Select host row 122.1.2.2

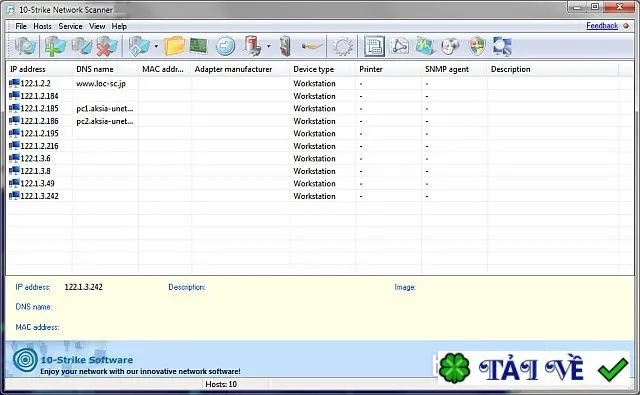pyautogui.click(x=320, y=83)
